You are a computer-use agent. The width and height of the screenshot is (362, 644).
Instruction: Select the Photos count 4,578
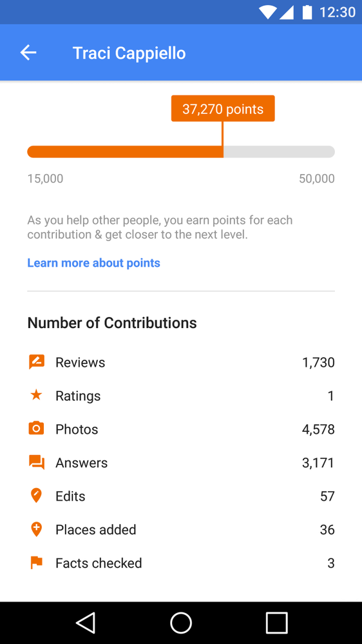pyautogui.click(x=318, y=429)
